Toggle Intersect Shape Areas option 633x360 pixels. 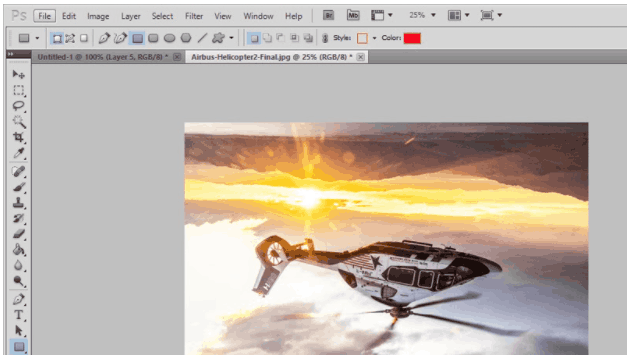[294, 38]
